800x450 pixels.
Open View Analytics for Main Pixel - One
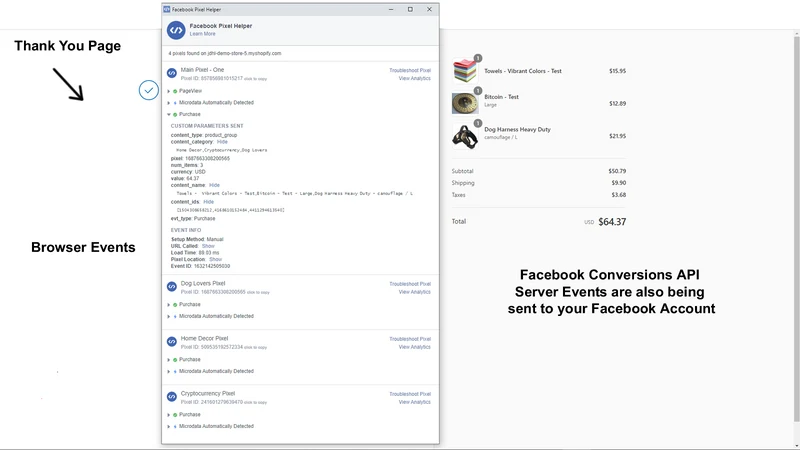[414, 79]
